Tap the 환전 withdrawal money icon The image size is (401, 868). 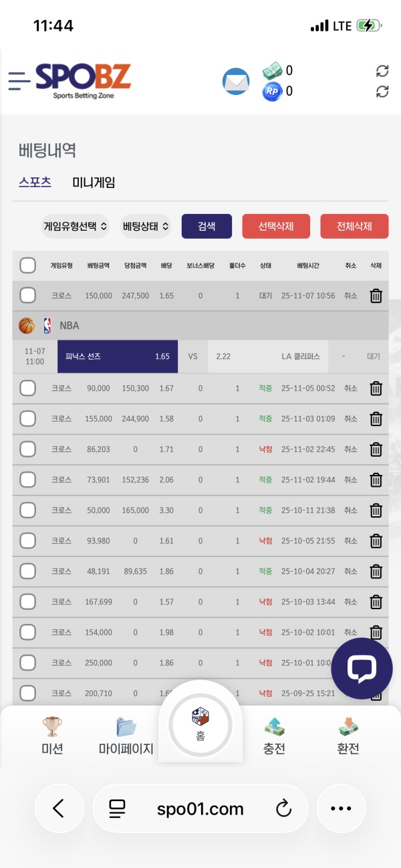349,725
